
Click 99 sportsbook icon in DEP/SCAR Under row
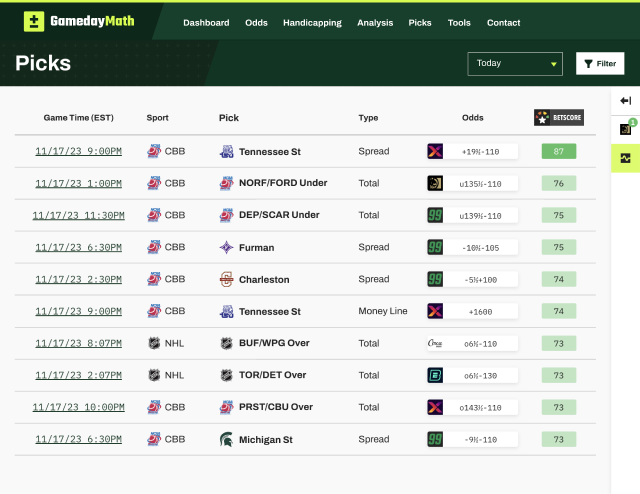435,215
